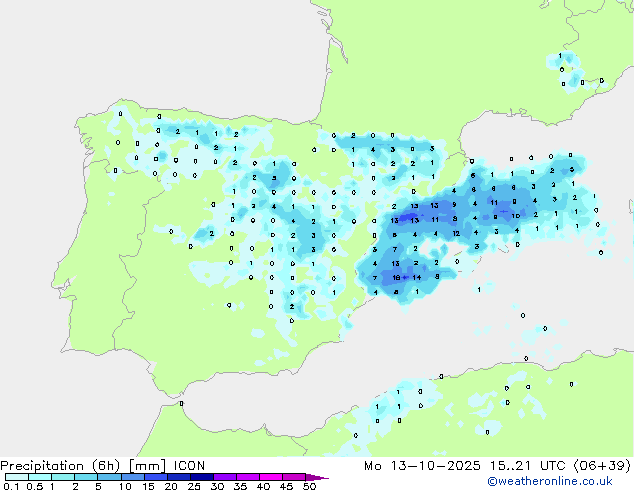Click the legend scale label '35'
634x490 pixels.
coord(240,486)
